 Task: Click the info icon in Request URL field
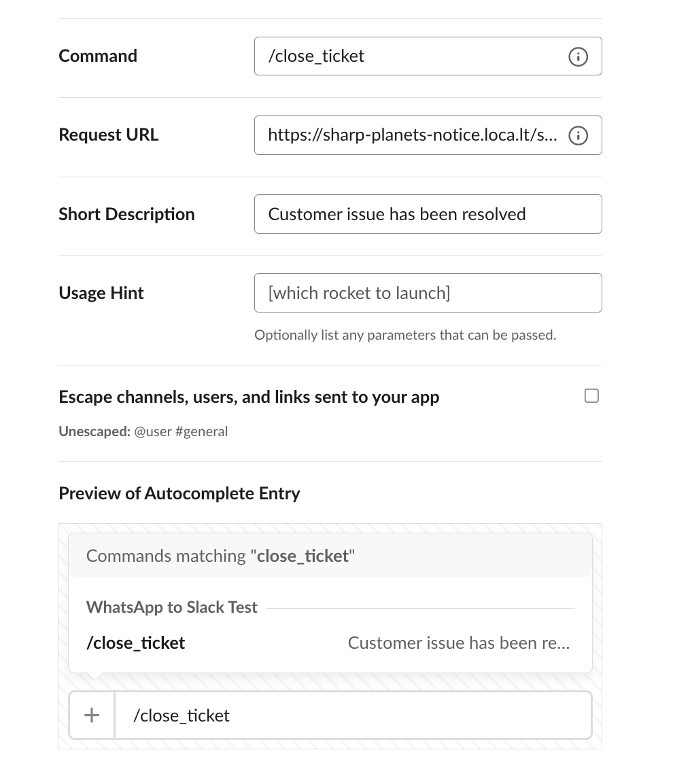coord(578,135)
